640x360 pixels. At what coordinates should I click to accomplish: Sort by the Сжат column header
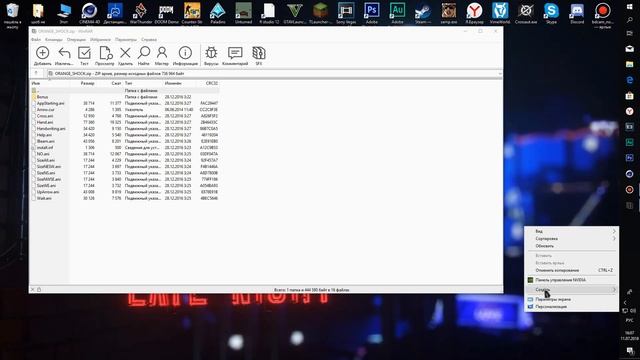[x=116, y=83]
